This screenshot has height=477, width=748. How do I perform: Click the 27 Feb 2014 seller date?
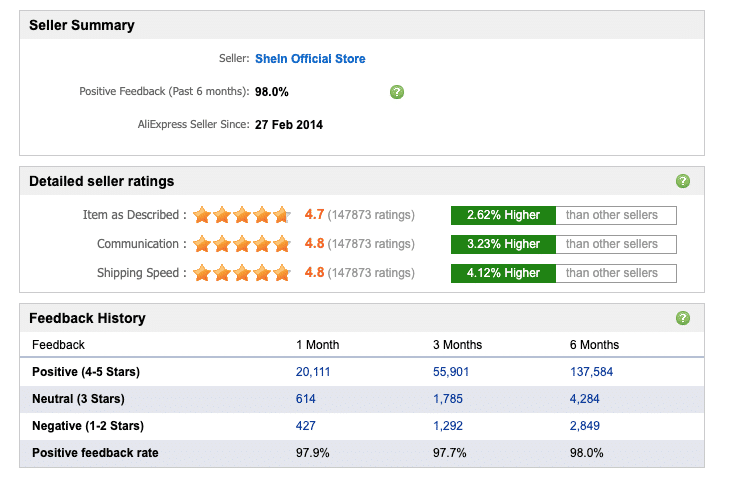[x=289, y=125]
